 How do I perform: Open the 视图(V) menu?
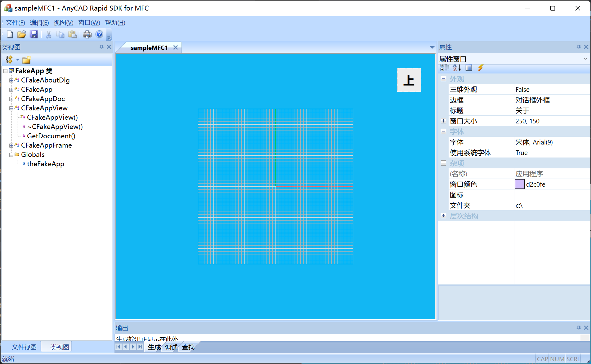click(x=63, y=23)
